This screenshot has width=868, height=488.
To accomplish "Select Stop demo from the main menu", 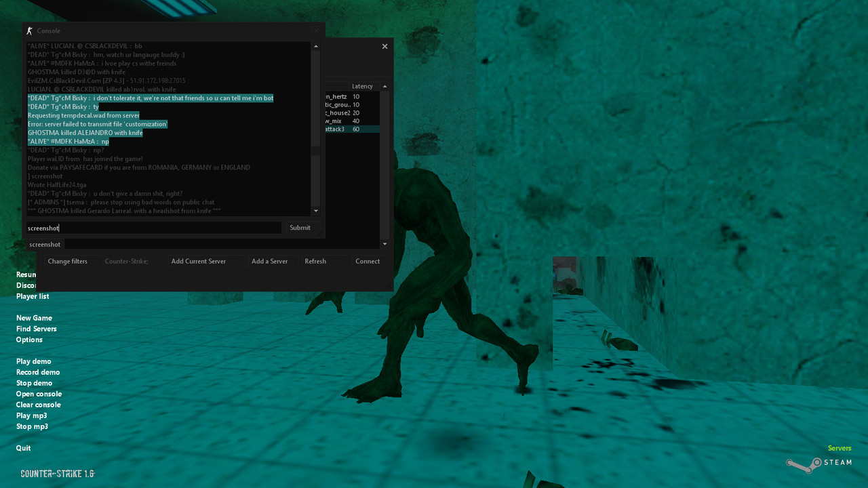I will click(34, 383).
